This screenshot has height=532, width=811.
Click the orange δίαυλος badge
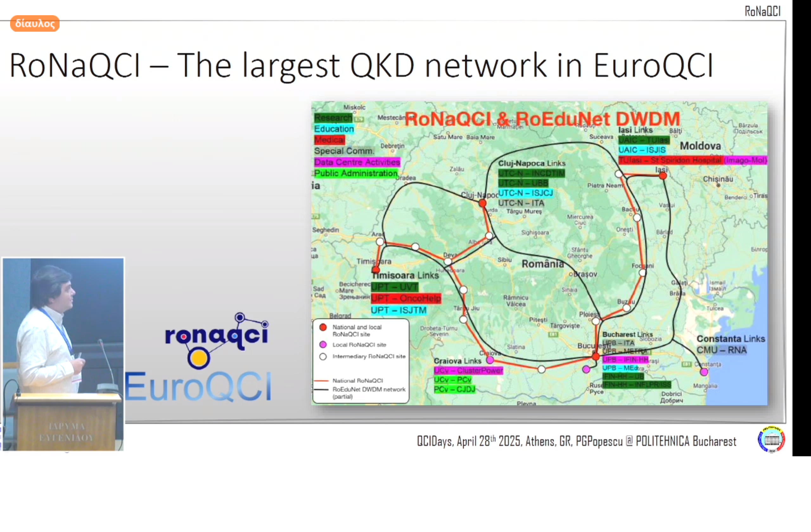point(35,23)
